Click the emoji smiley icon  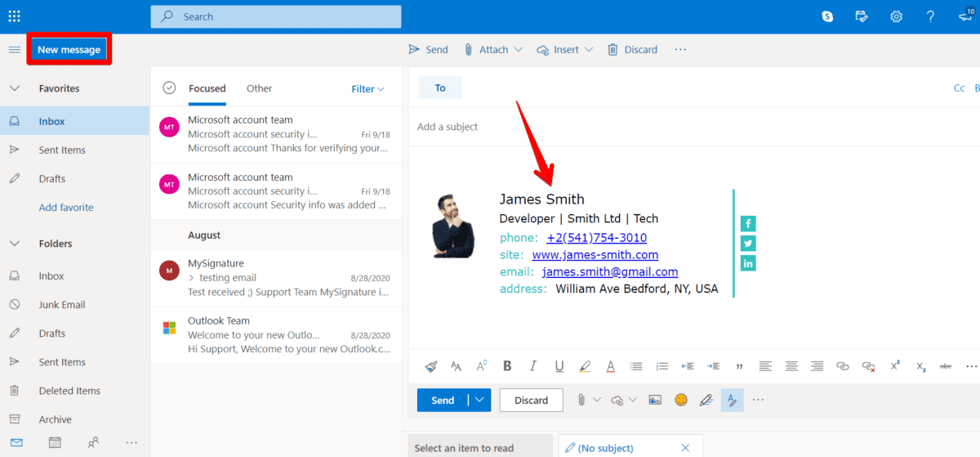click(681, 400)
